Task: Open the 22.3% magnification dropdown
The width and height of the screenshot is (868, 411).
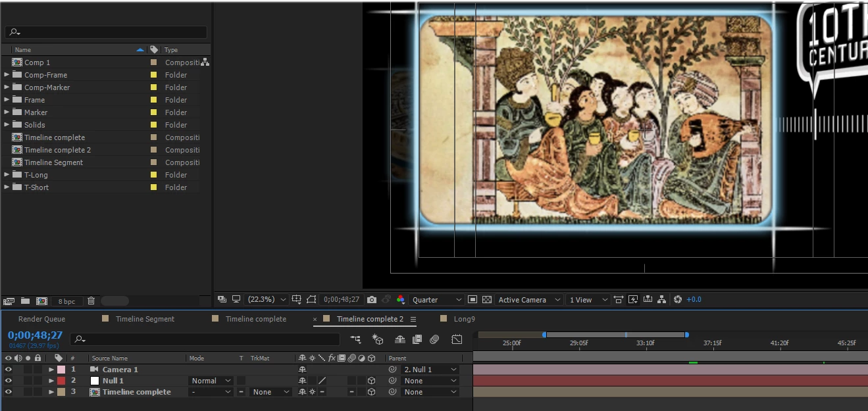Action: coord(267,299)
